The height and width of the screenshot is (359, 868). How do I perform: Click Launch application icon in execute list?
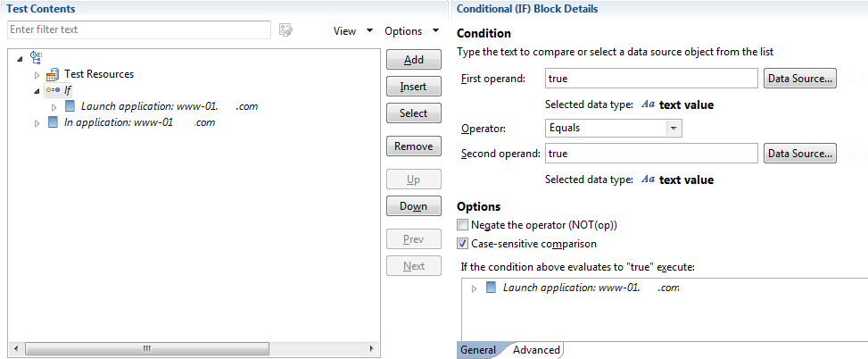[x=491, y=288]
